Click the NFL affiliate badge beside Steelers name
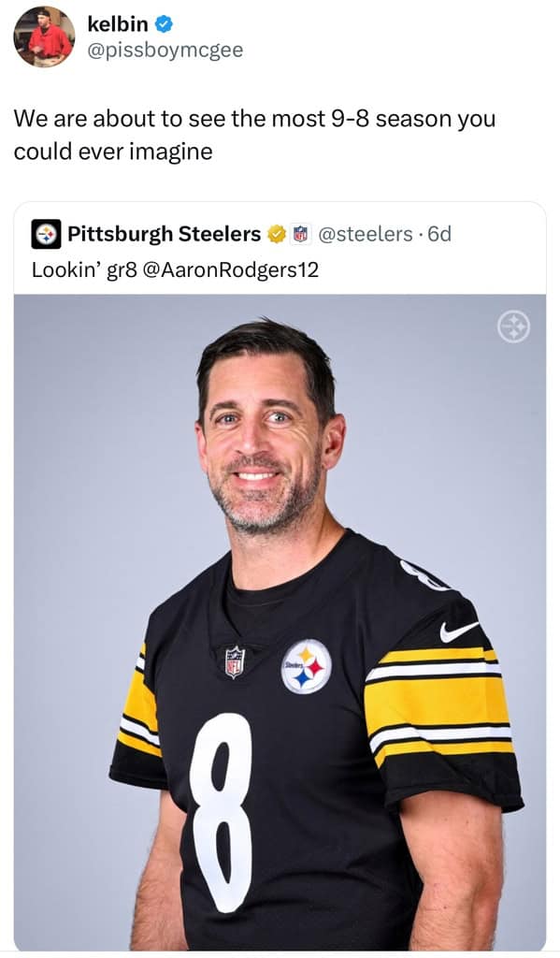Viewport: 560px width, 958px height. (x=299, y=233)
